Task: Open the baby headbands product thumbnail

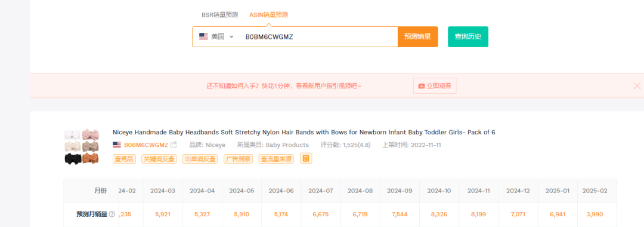Action: coord(82,147)
